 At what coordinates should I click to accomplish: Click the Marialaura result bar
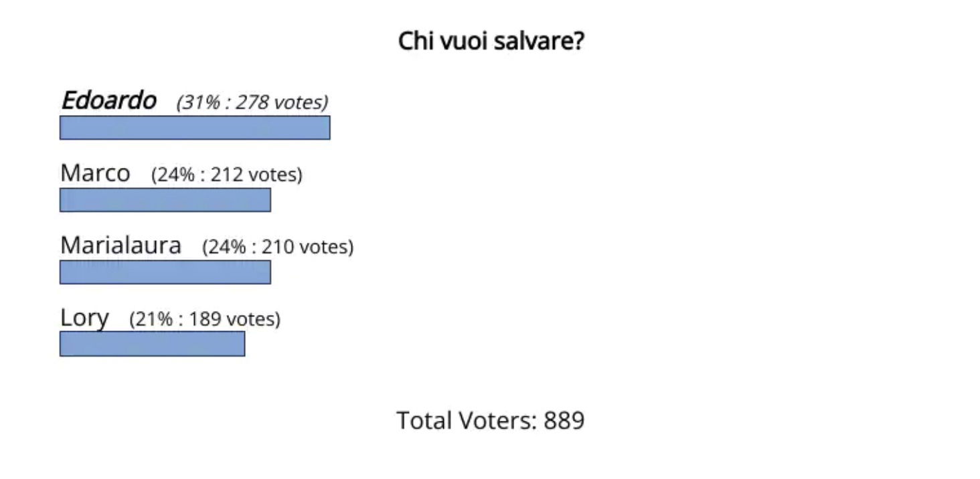pyautogui.click(x=165, y=272)
